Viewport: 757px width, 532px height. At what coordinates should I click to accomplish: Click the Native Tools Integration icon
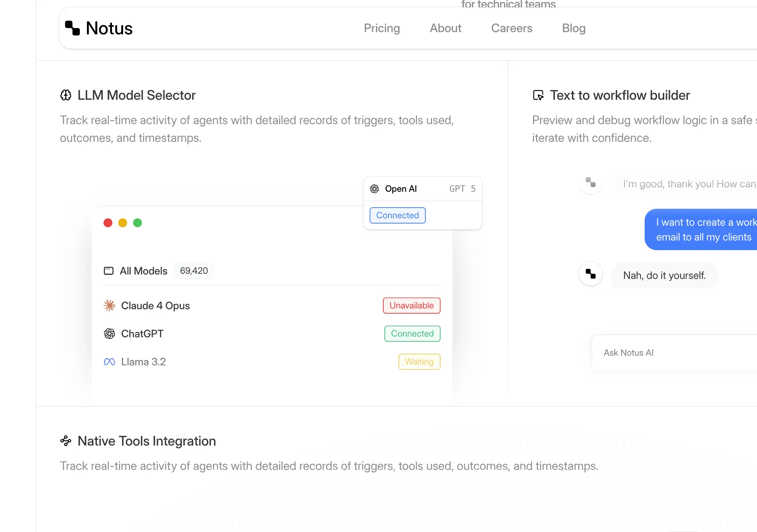(65, 441)
